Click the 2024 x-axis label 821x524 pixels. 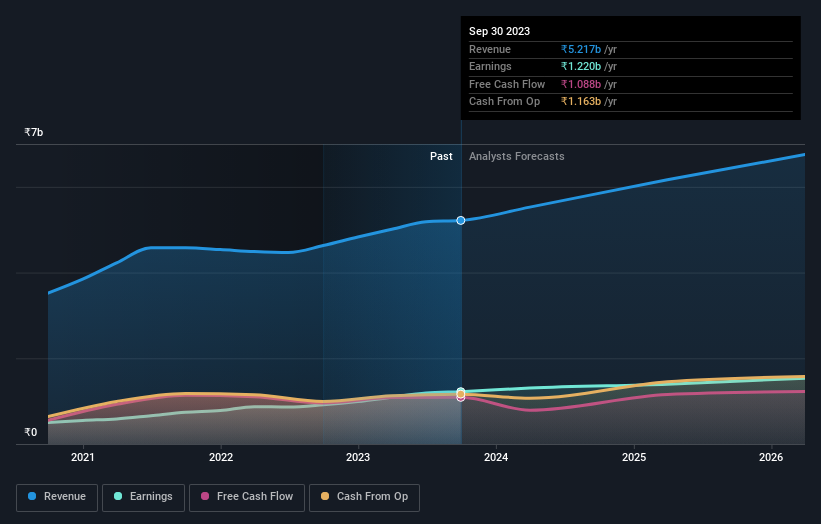[x=496, y=458]
